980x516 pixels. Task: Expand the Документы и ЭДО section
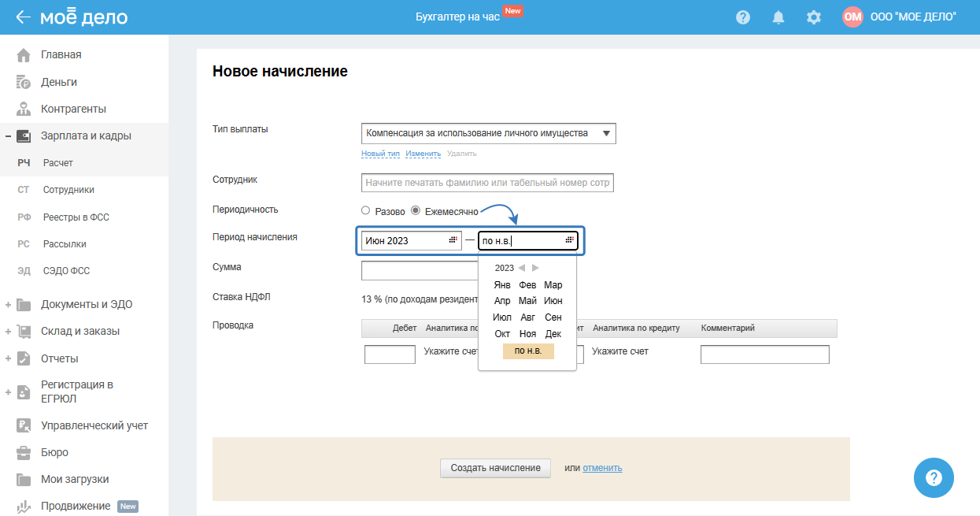8,305
